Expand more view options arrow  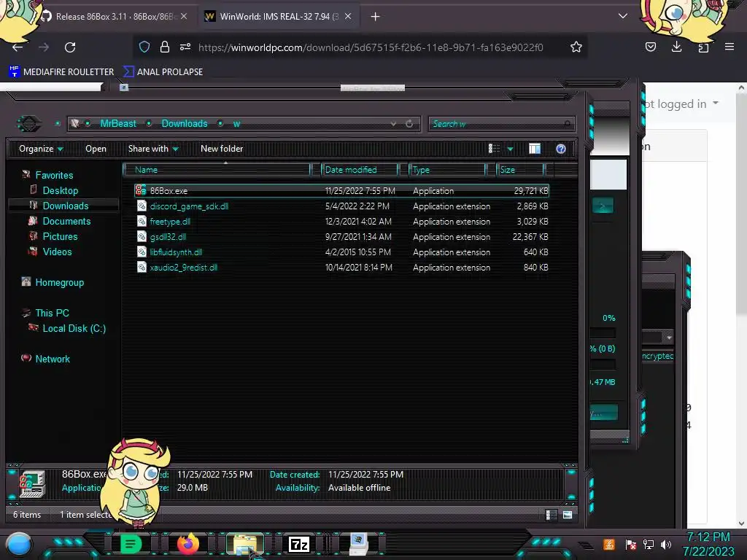pyautogui.click(x=510, y=149)
